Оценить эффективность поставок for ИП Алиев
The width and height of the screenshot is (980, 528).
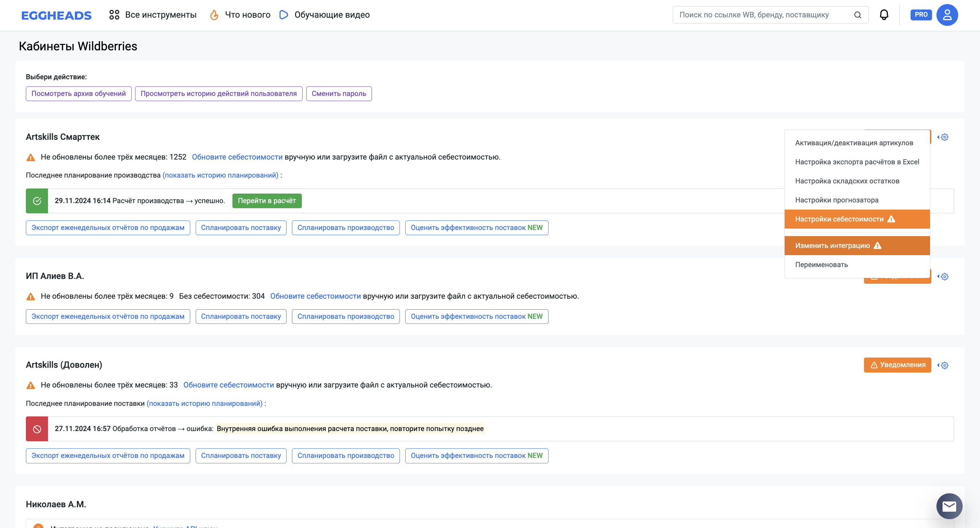click(x=477, y=316)
